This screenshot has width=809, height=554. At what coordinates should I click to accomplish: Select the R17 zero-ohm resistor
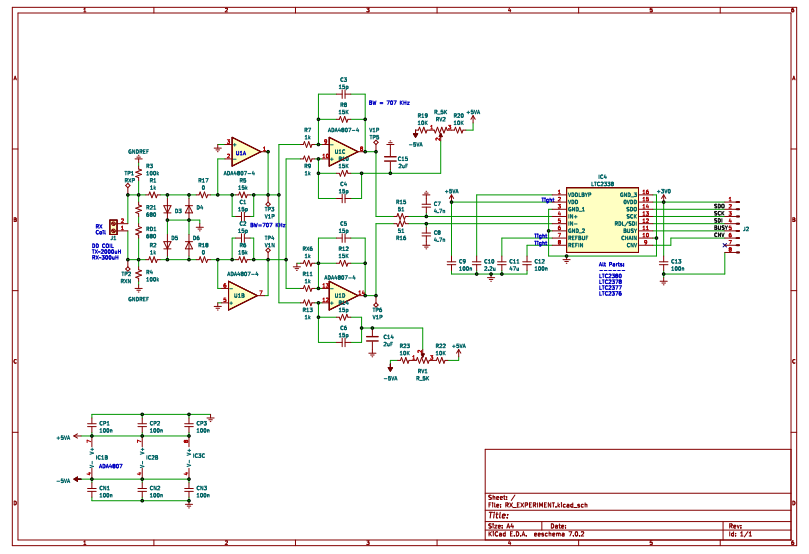203,195
